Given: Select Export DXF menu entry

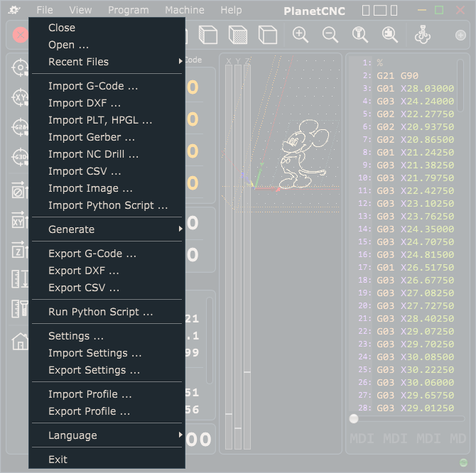Looking at the screenshot, I should click(84, 271).
